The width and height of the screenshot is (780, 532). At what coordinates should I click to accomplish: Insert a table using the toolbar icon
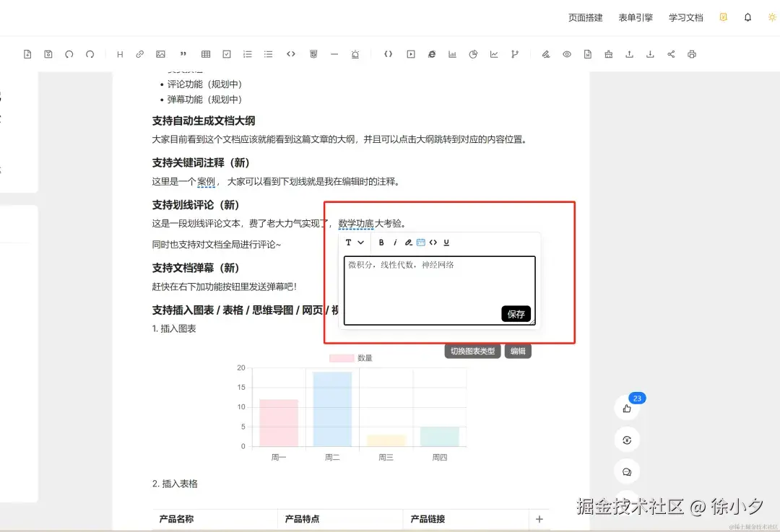206,53
